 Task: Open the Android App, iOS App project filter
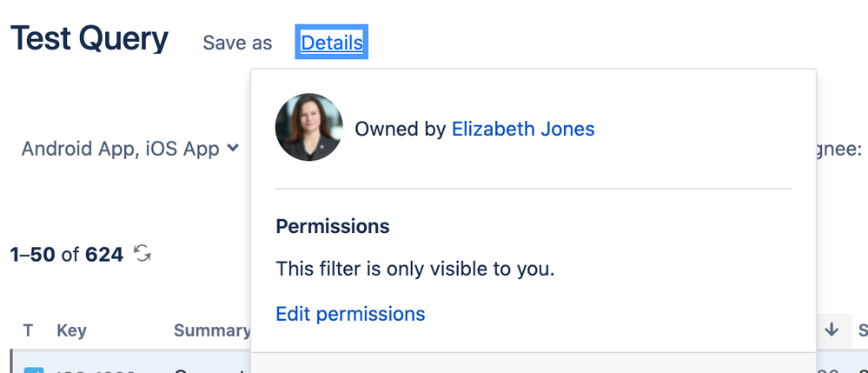(x=130, y=149)
